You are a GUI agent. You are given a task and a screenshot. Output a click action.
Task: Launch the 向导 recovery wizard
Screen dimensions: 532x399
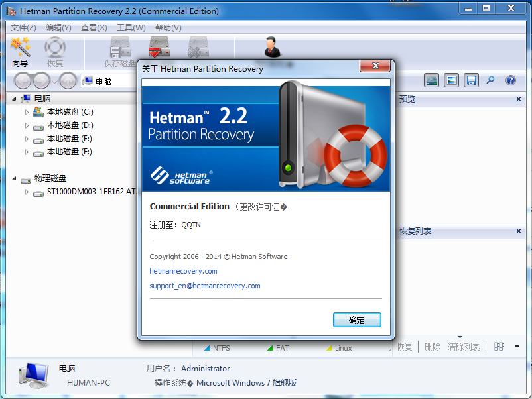point(20,52)
